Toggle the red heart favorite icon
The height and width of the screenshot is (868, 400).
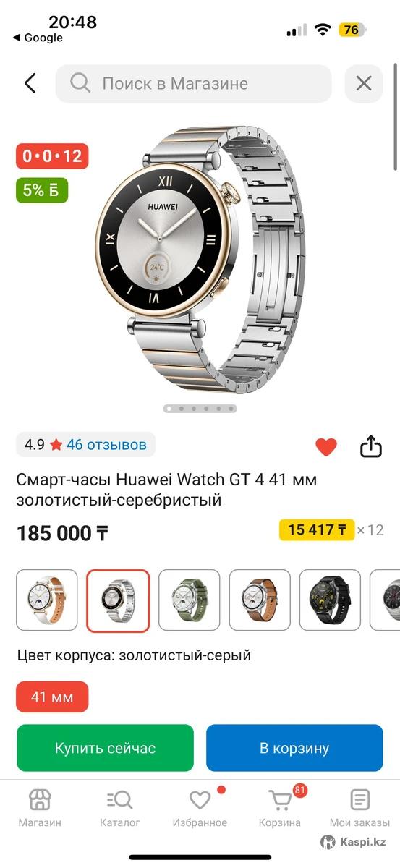(x=326, y=447)
